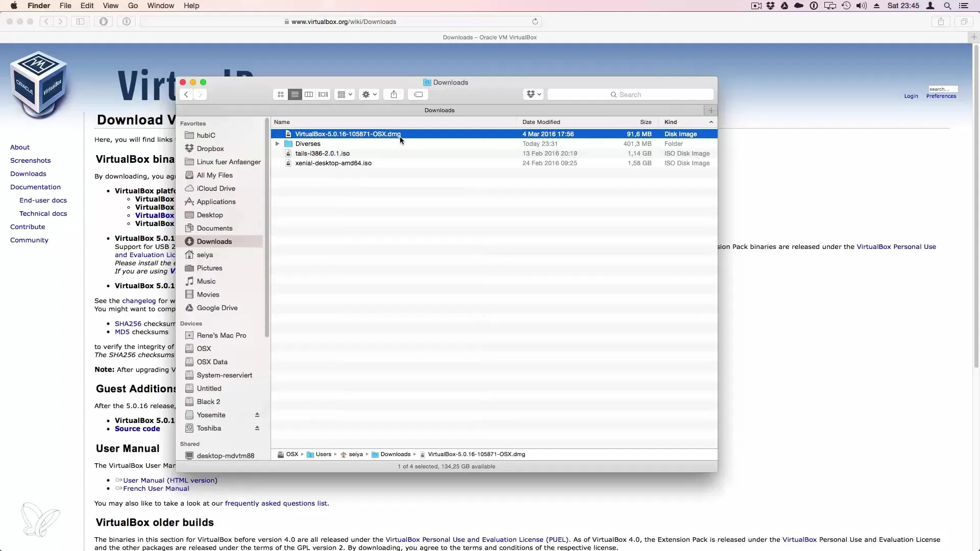
Task: Click the browser address bar
Action: (x=340, y=21)
